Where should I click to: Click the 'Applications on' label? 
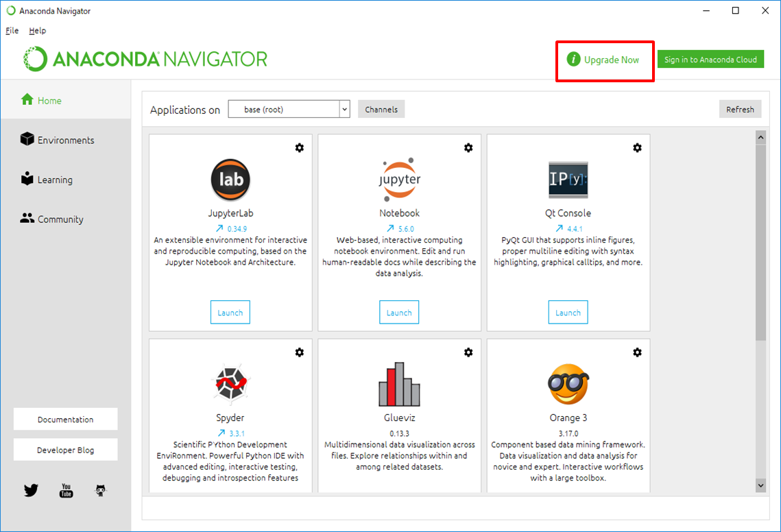pos(184,110)
